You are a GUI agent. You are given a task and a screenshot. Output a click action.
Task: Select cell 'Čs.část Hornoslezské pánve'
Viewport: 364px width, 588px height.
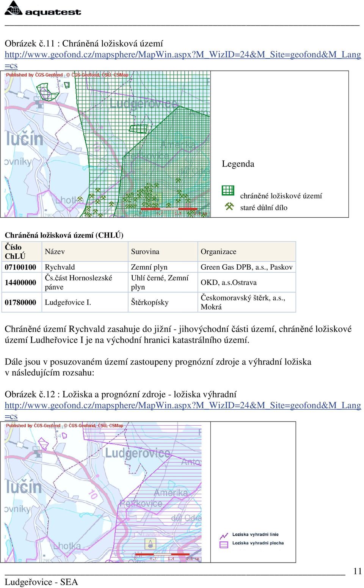pos(78,282)
